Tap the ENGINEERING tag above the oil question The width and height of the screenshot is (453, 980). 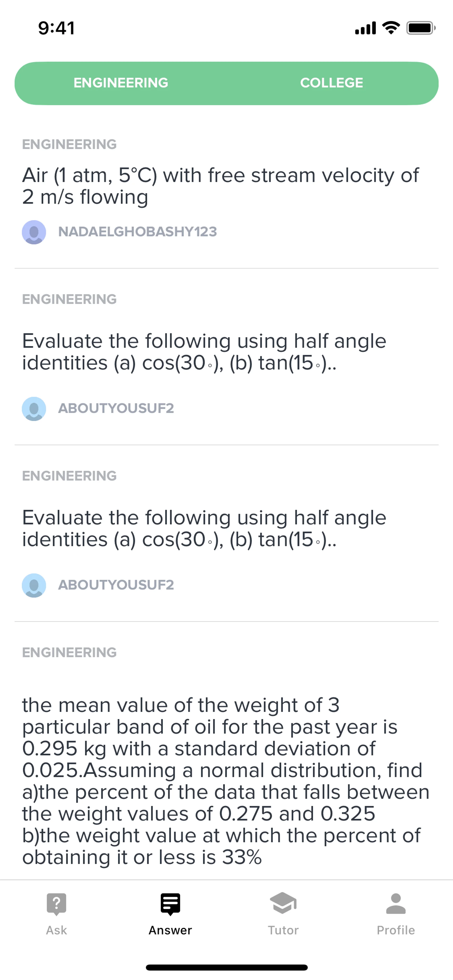pos(69,653)
